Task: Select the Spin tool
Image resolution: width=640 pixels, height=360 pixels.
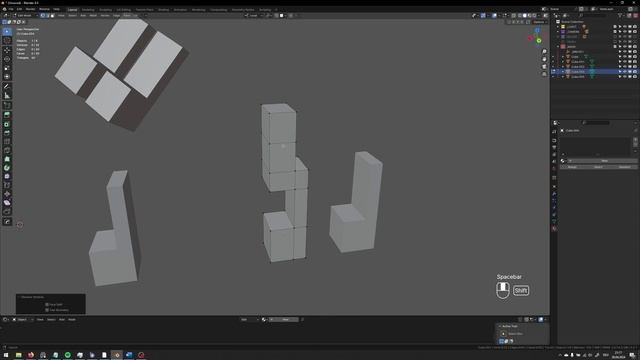Action: coord(7,168)
